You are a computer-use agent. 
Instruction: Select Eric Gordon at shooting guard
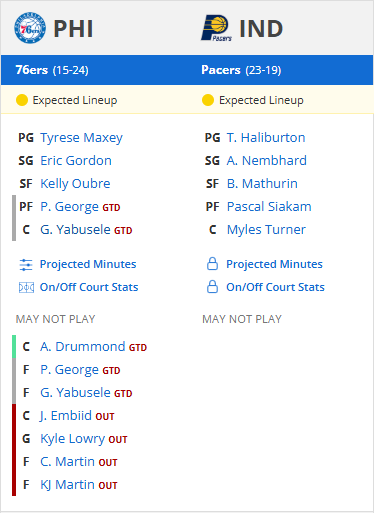point(76,161)
